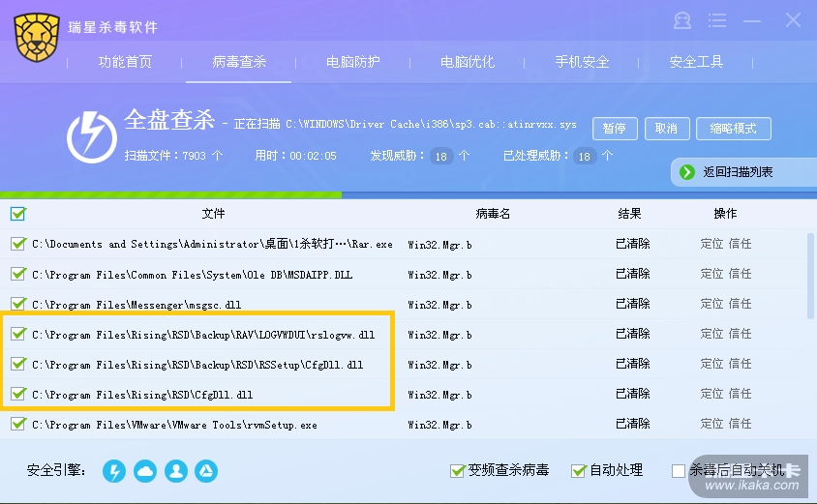Click the 已清除 result in Rar.exe row

pyautogui.click(x=633, y=244)
